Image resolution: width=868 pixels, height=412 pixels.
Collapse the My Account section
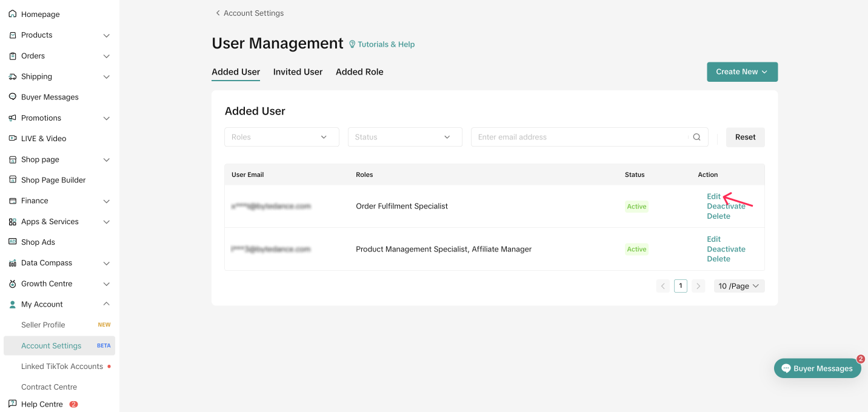[107, 304]
